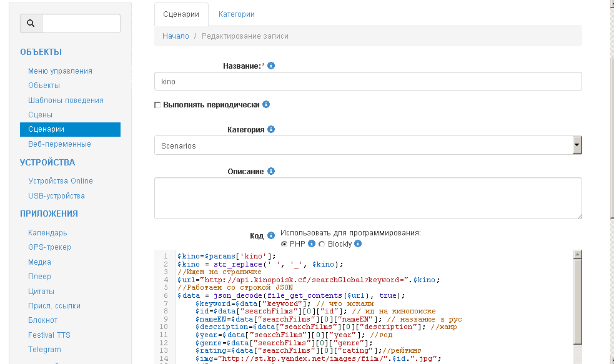Screen dimensions: 614x364
Task: Click info icon after PHP option
Action: click(x=312, y=243)
